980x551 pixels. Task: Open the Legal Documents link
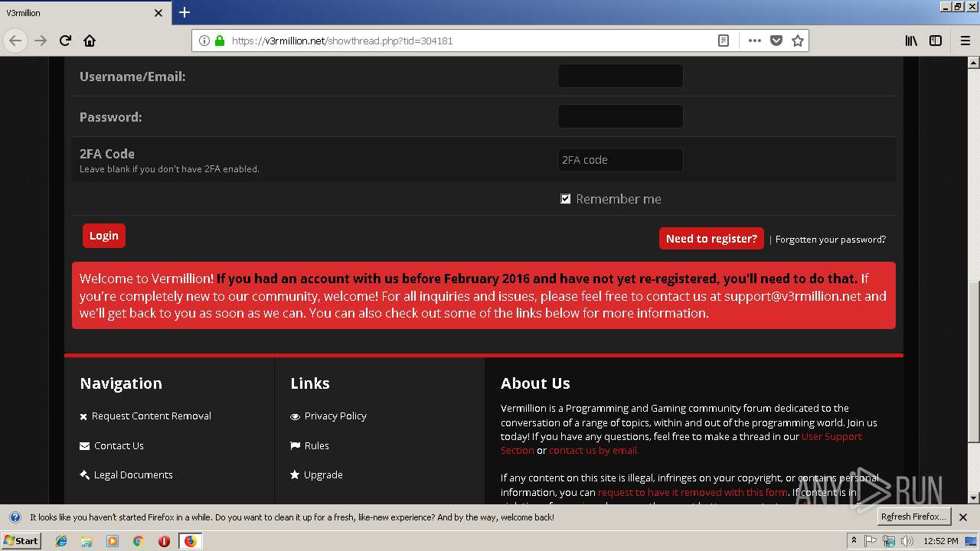coord(133,474)
